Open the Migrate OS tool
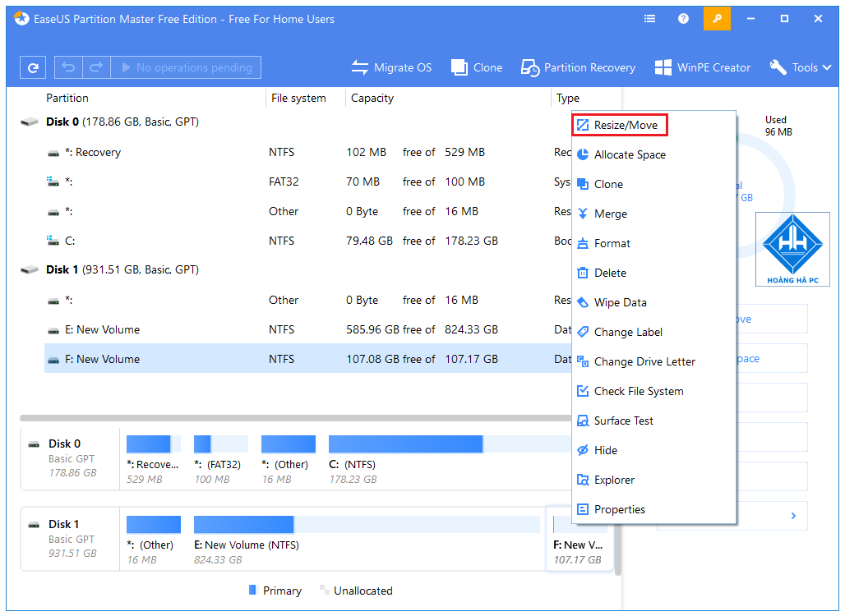The image size is (845, 616). [x=392, y=67]
